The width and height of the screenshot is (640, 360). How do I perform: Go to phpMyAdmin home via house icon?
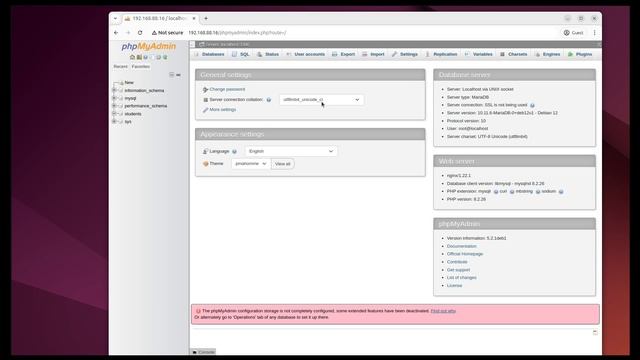(x=132, y=57)
